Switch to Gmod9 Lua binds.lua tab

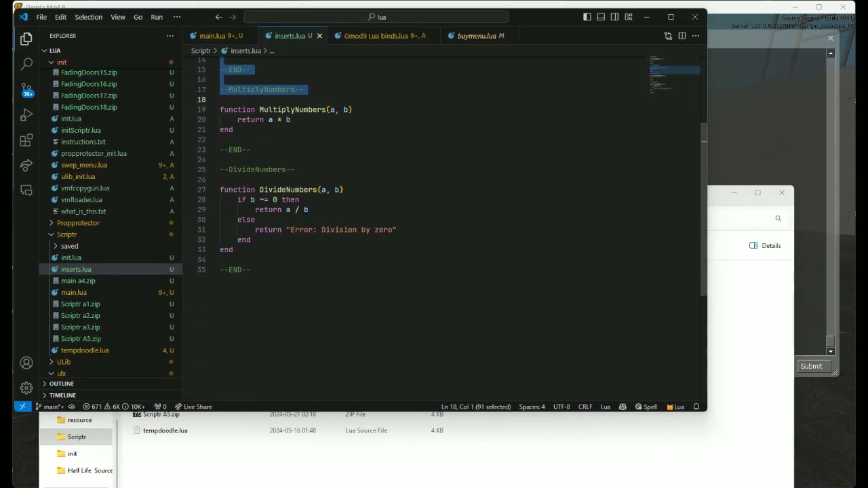pyautogui.click(x=384, y=36)
